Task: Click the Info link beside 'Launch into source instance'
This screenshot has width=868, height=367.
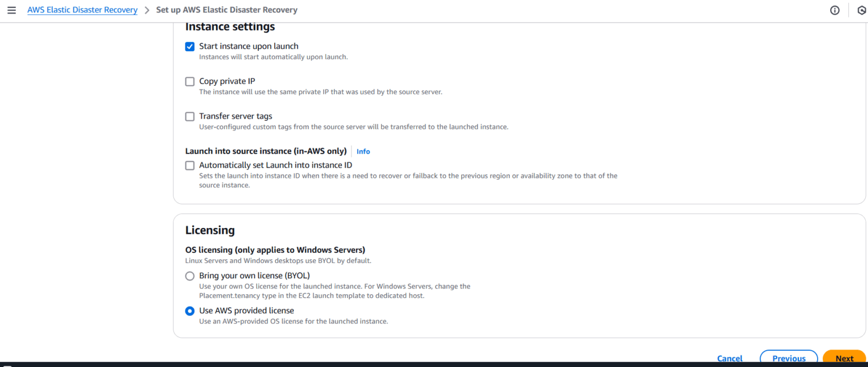Action: pos(363,151)
